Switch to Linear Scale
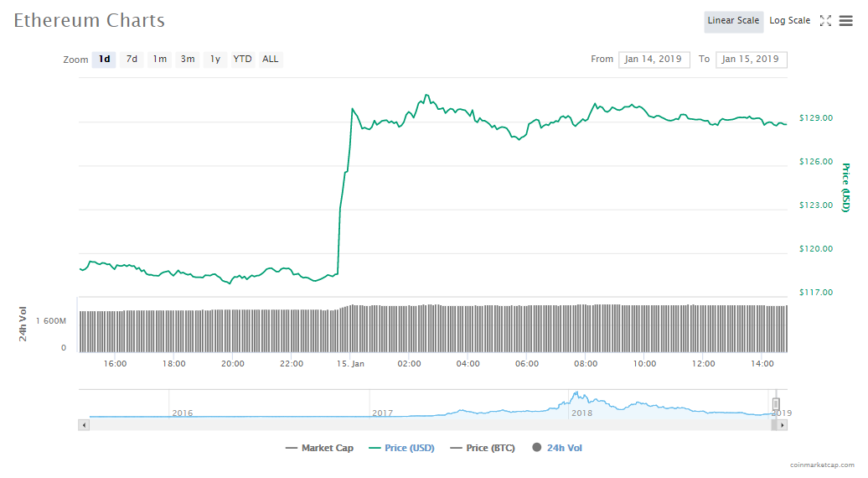868x478 pixels. [733, 21]
